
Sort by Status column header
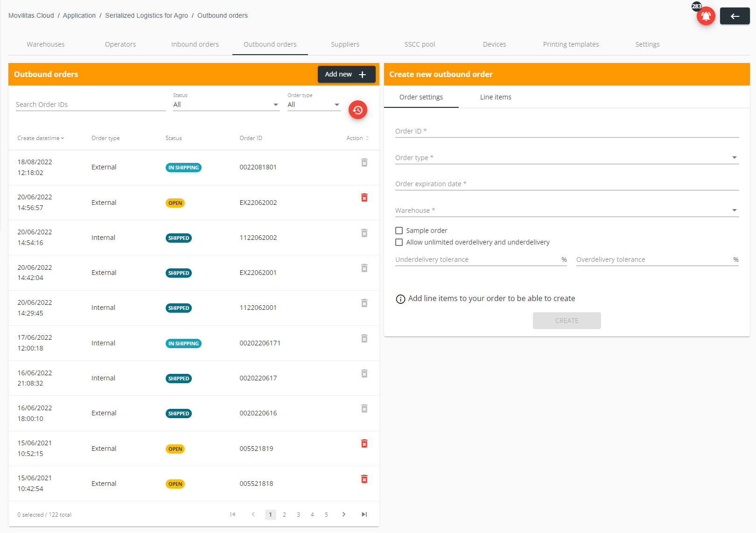[174, 138]
